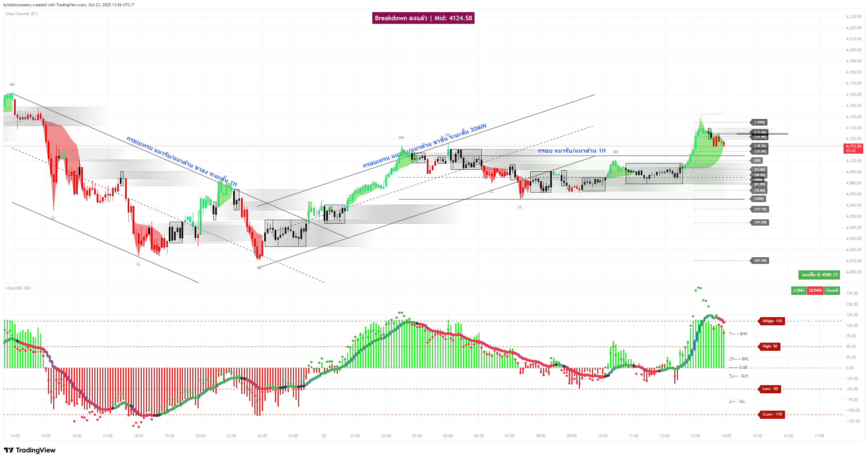Click the bAse Channel (B1) indicator legend
This screenshot has height=460, width=868.
(22, 14)
